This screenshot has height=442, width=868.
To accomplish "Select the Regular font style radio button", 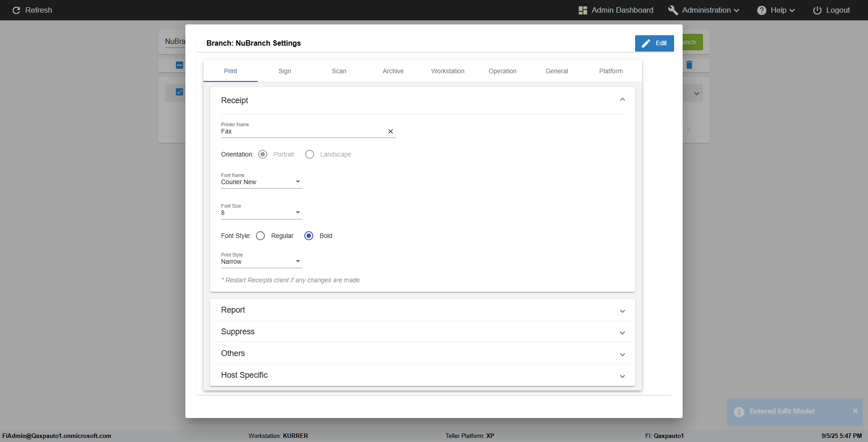I will pyautogui.click(x=260, y=236).
